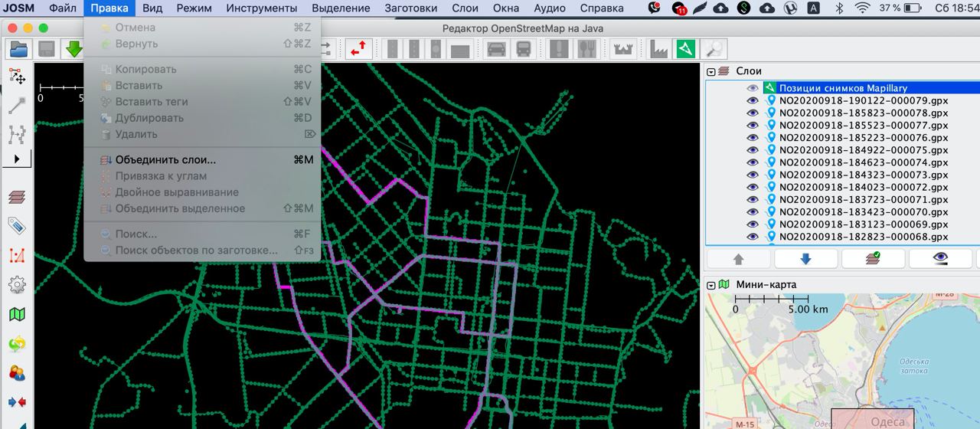
Task: Toggle the relations gear icon in left sidebar
Action: 17,285
